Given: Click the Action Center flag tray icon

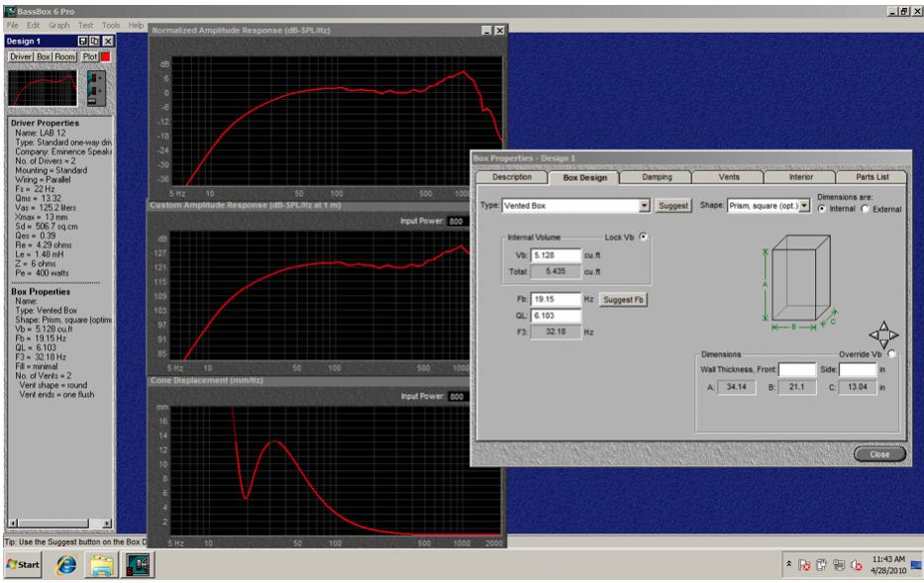Looking at the screenshot, I should click(x=804, y=565).
